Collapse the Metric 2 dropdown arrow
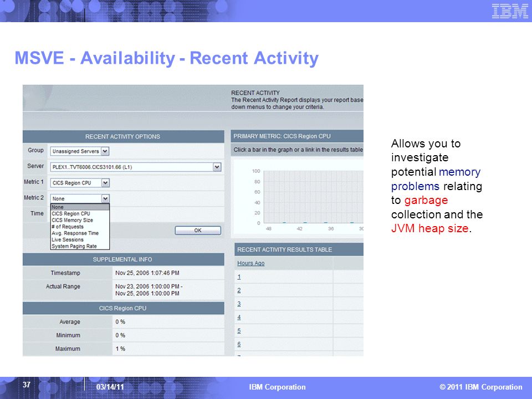Viewport: 532px width, 399px height. click(x=105, y=198)
